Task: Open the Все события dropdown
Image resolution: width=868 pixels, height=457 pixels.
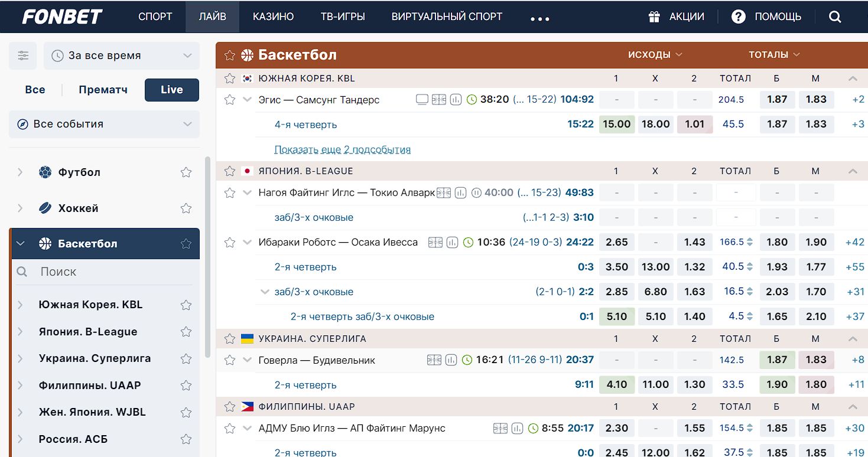Action: coord(104,124)
